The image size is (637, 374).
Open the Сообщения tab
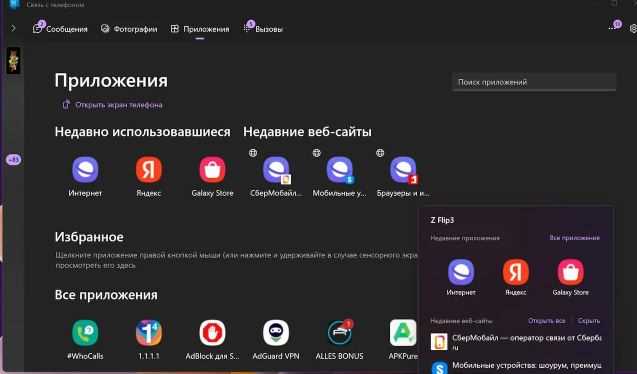point(60,29)
